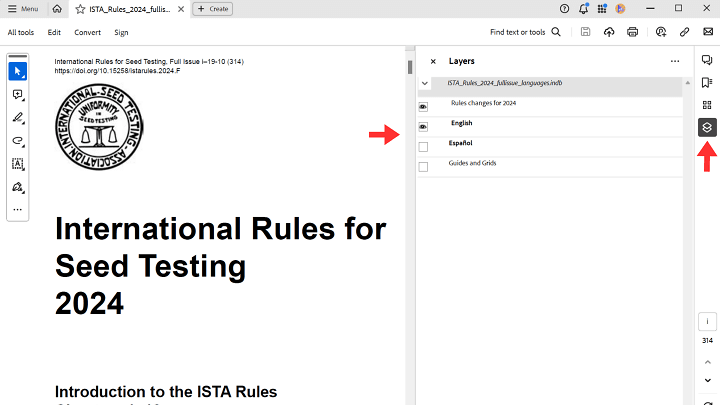Click the Print icon
Viewport: 720px width, 405px height.
point(633,32)
